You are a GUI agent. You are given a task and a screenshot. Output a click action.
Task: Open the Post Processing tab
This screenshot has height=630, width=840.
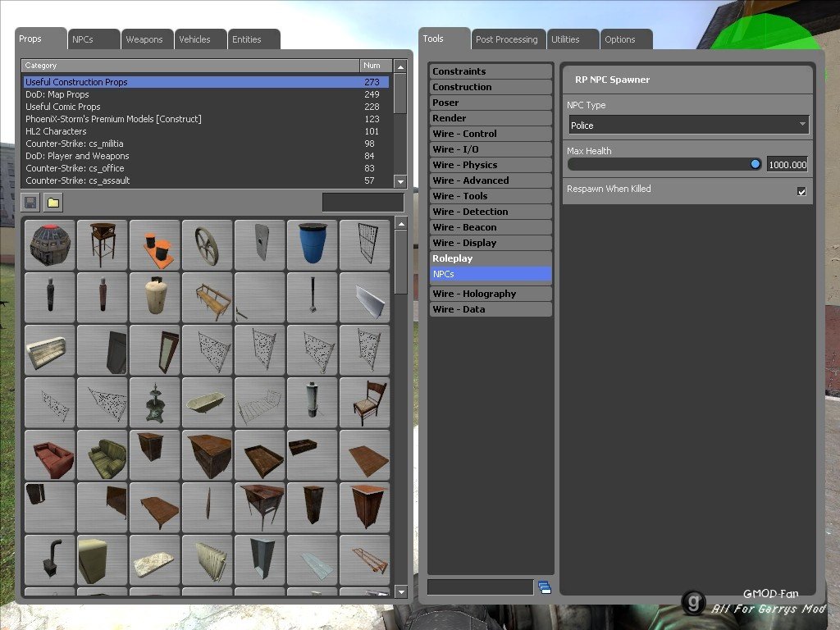coord(509,39)
